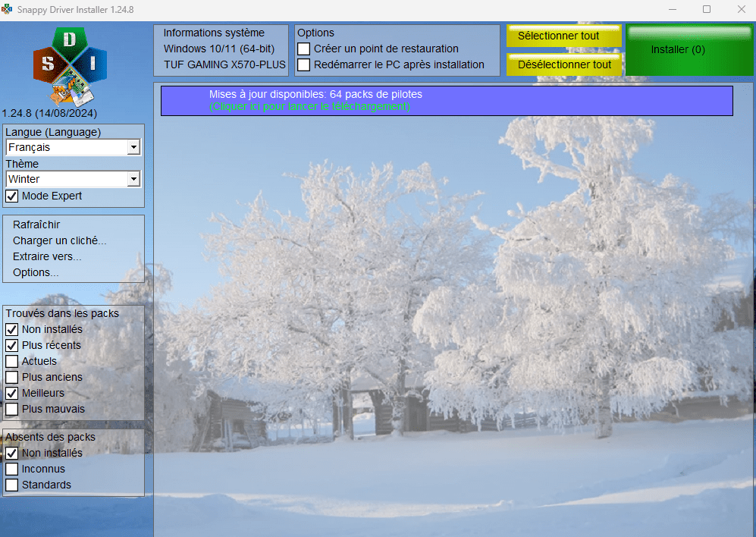Tick the Inconnus checkbox
Viewport: 756px width, 537px height.
[x=12, y=469]
